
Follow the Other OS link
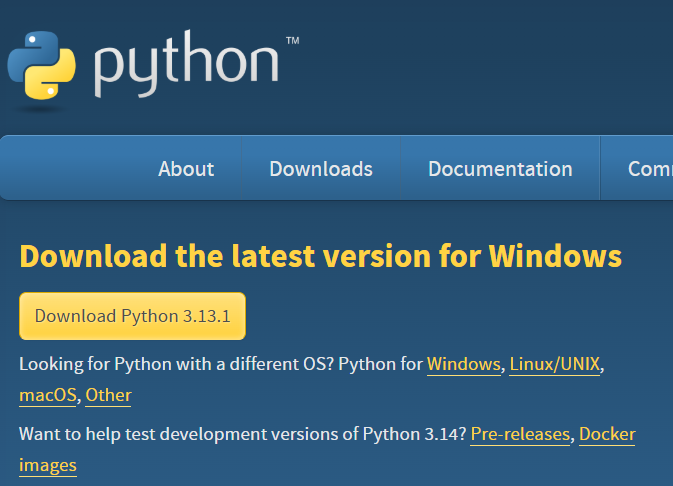(x=108, y=395)
